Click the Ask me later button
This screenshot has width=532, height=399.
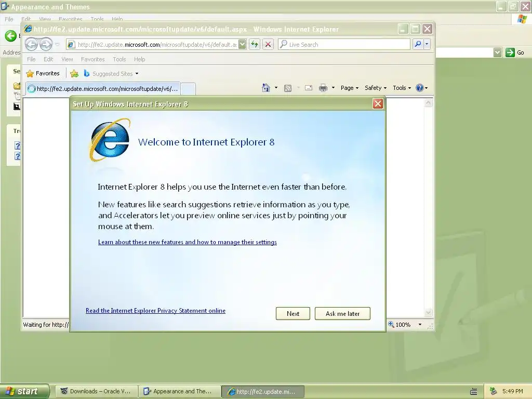click(x=343, y=313)
